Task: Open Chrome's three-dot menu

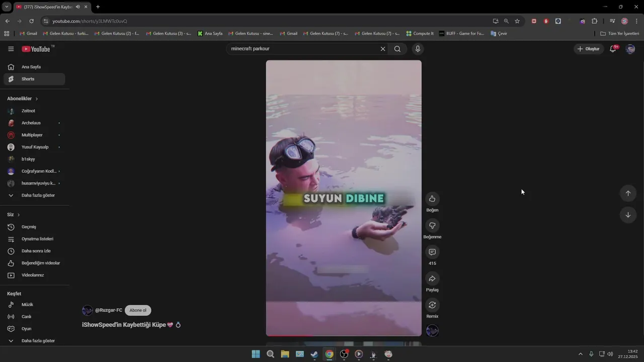Action: click(x=636, y=21)
